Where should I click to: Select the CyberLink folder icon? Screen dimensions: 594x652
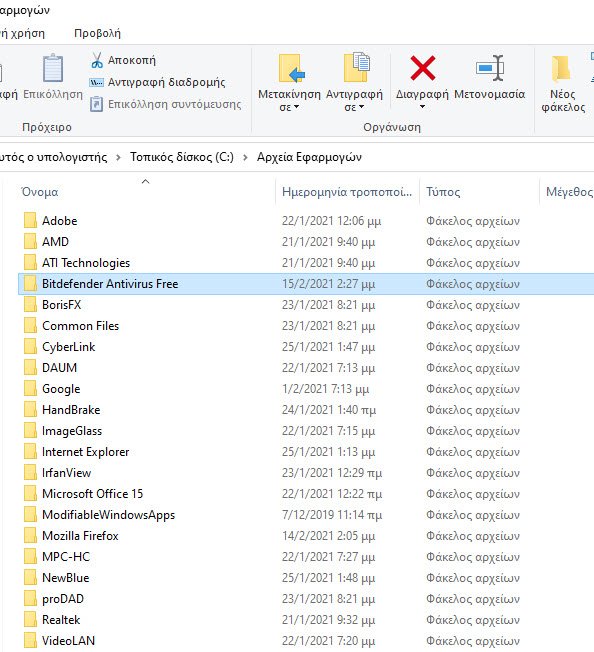pos(30,346)
